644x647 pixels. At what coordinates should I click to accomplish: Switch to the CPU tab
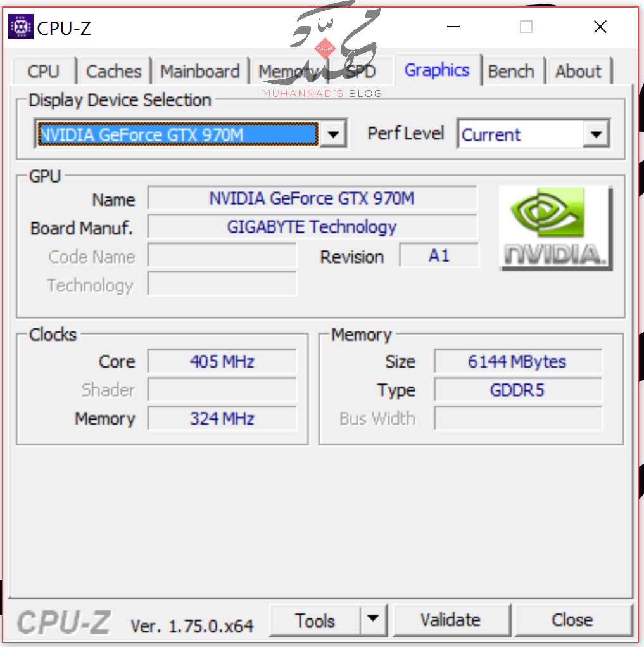43,72
